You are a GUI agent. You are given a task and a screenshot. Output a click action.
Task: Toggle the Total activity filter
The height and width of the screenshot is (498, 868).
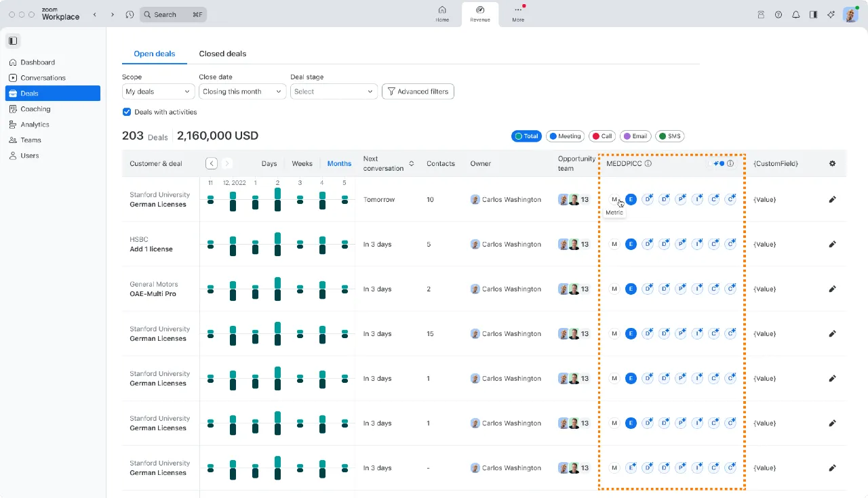[x=526, y=136]
